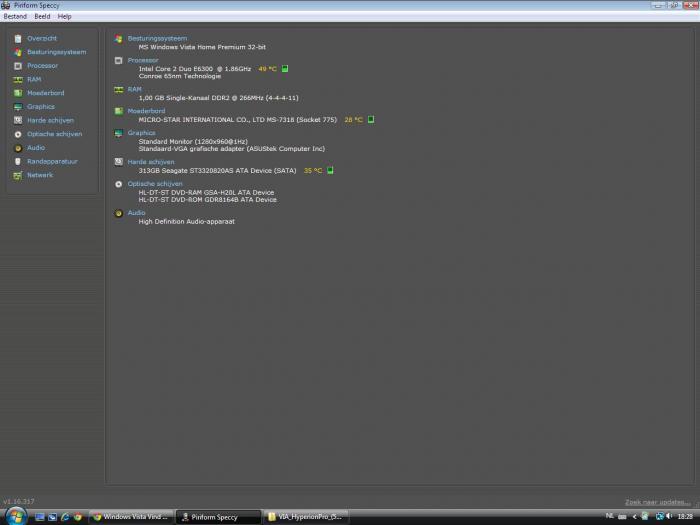Select Optische schijven in the sidebar
This screenshot has width=700, height=525.
(54, 134)
